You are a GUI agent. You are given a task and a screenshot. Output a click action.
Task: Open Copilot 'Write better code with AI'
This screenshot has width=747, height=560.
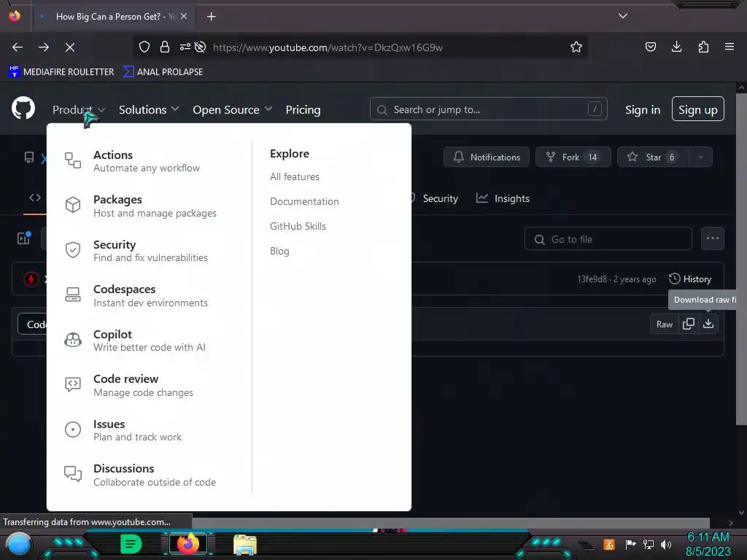click(135, 340)
